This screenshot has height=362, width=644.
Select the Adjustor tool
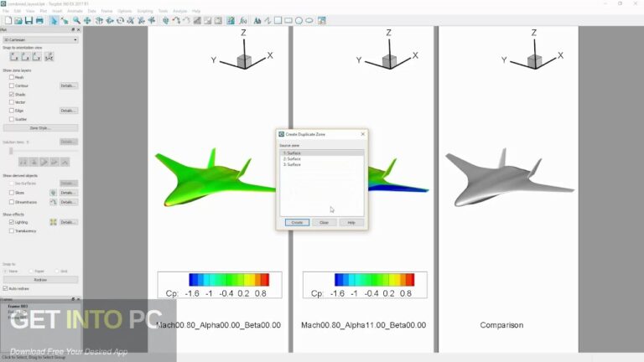tap(65, 20)
